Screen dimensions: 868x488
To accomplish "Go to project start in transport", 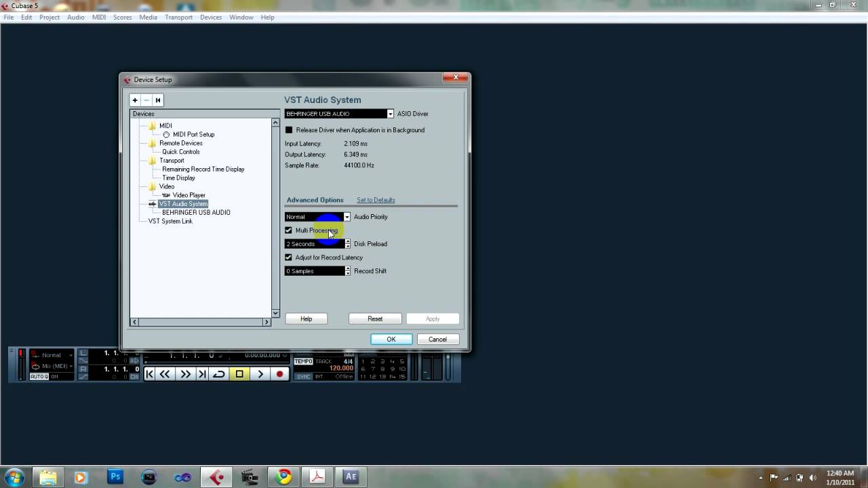I will coord(150,374).
